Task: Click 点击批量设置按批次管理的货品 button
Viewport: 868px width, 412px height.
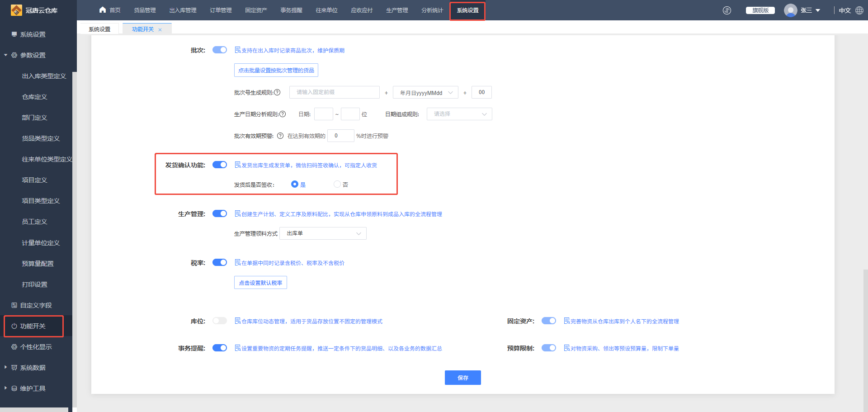Action: [x=276, y=70]
